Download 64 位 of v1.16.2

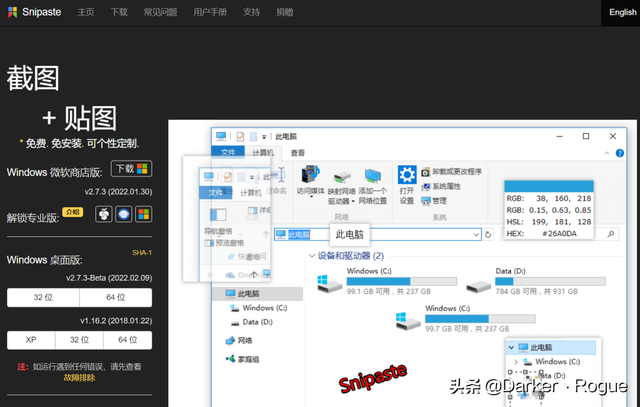coord(128,340)
